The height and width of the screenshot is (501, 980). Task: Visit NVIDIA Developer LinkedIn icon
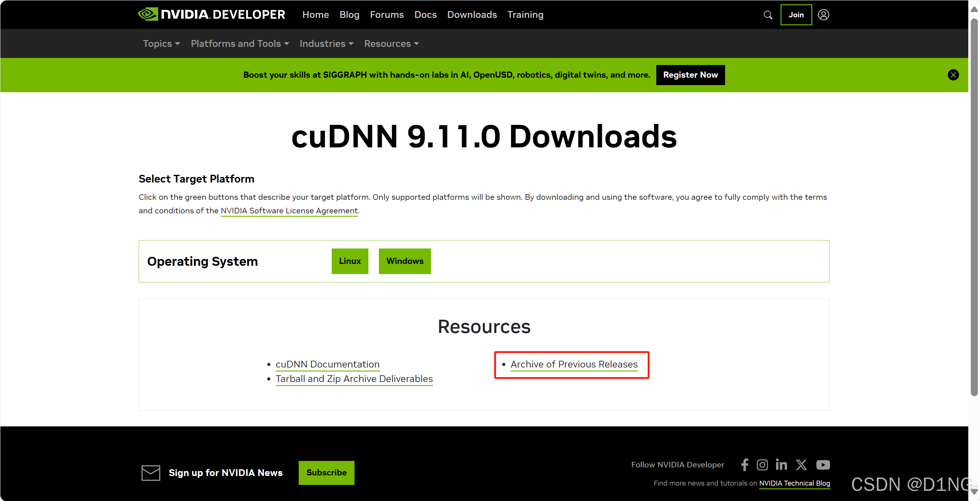(781, 465)
